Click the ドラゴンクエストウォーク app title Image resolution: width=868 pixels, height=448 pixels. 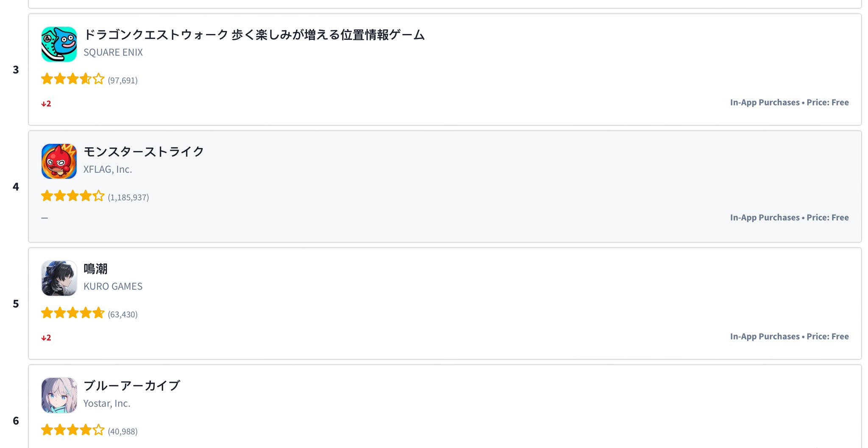click(x=254, y=35)
